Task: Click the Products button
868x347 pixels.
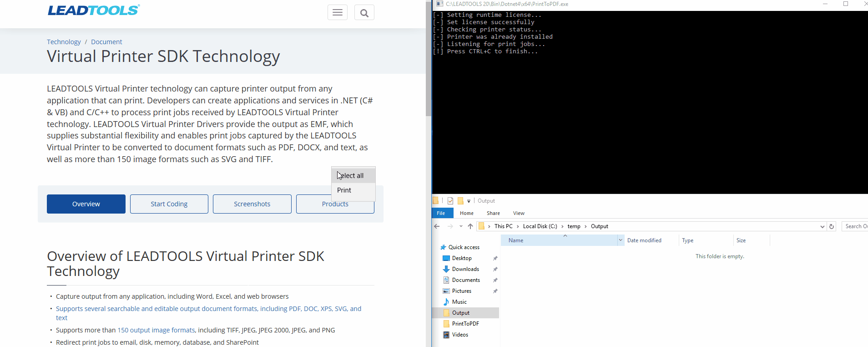Action: pyautogui.click(x=335, y=204)
